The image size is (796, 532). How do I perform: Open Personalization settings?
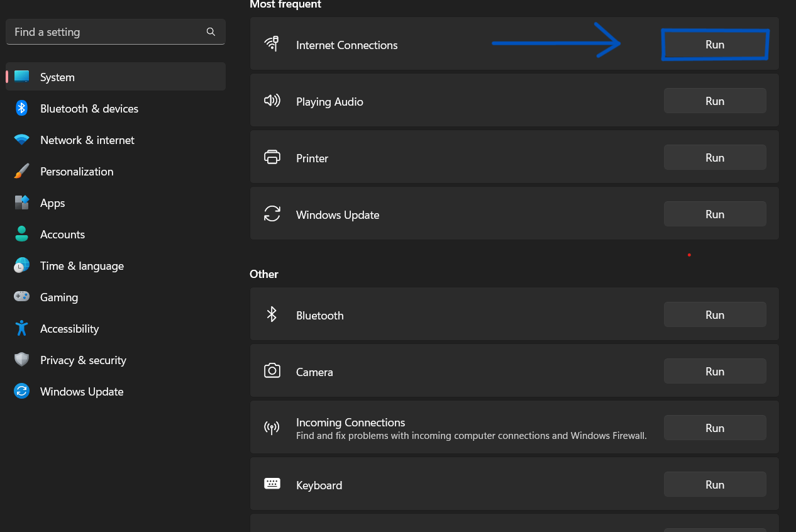coord(116,171)
